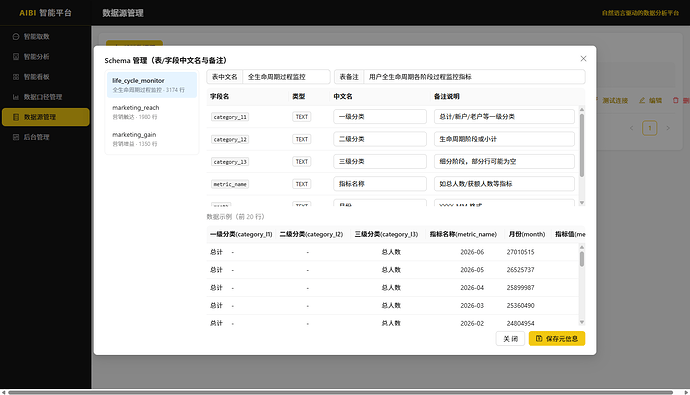Click the field list scroll down arrow
Image resolution: width=690 pixels, height=395 pixels.
(582, 203)
